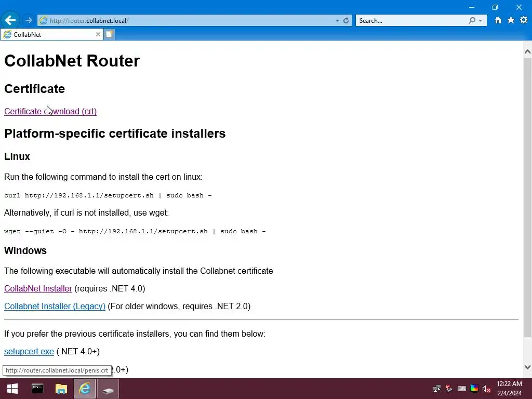
Task: Click the Internet Explorer taskbar icon
Action: click(85, 389)
